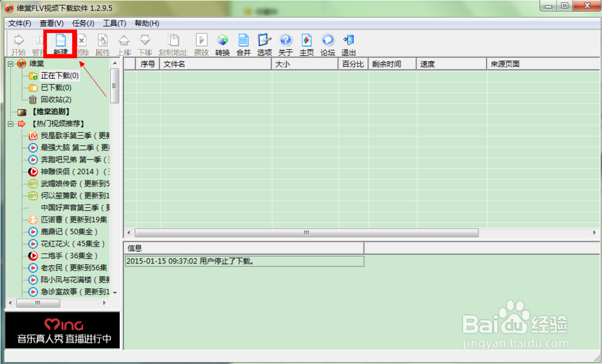This screenshot has height=364, width=602.
Task: Select 急诊室故事 entry
Action: tap(75, 292)
